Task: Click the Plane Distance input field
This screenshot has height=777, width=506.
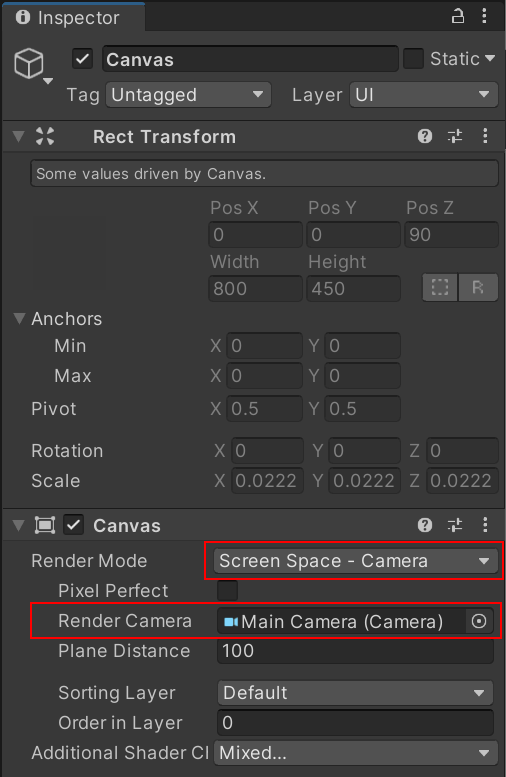Action: coord(355,651)
